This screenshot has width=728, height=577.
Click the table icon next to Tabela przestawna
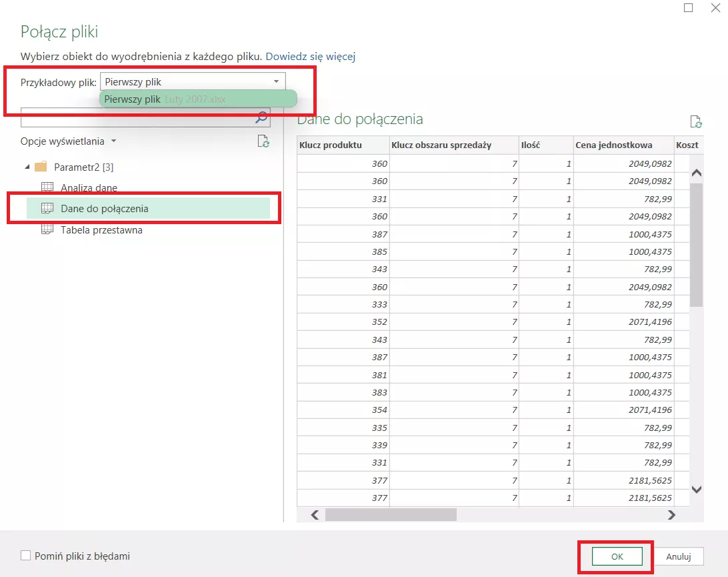[x=47, y=229]
